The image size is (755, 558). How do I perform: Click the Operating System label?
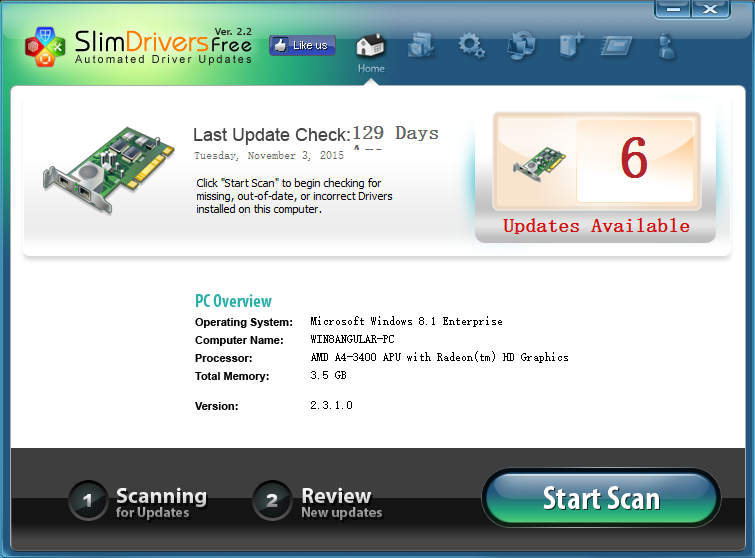pos(244,322)
